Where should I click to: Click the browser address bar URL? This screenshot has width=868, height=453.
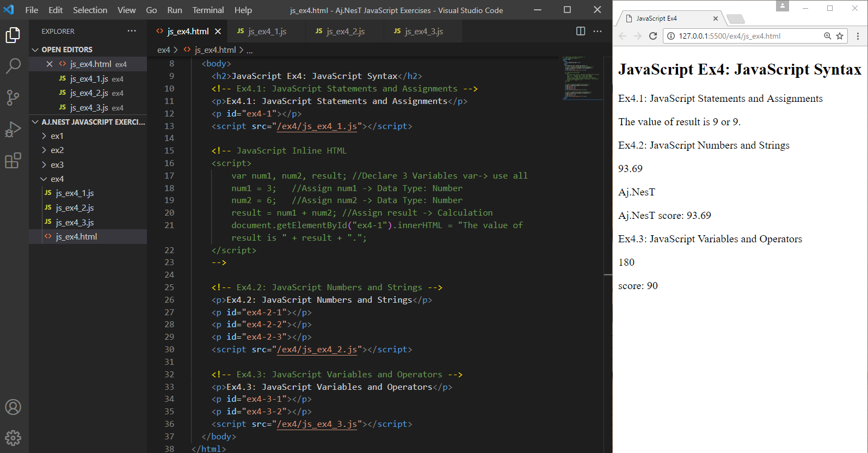pos(729,36)
